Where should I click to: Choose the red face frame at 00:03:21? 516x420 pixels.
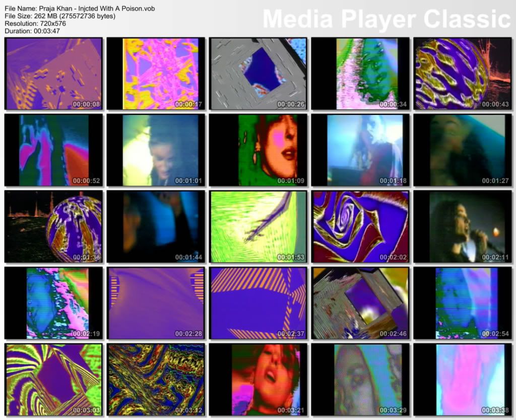point(259,380)
